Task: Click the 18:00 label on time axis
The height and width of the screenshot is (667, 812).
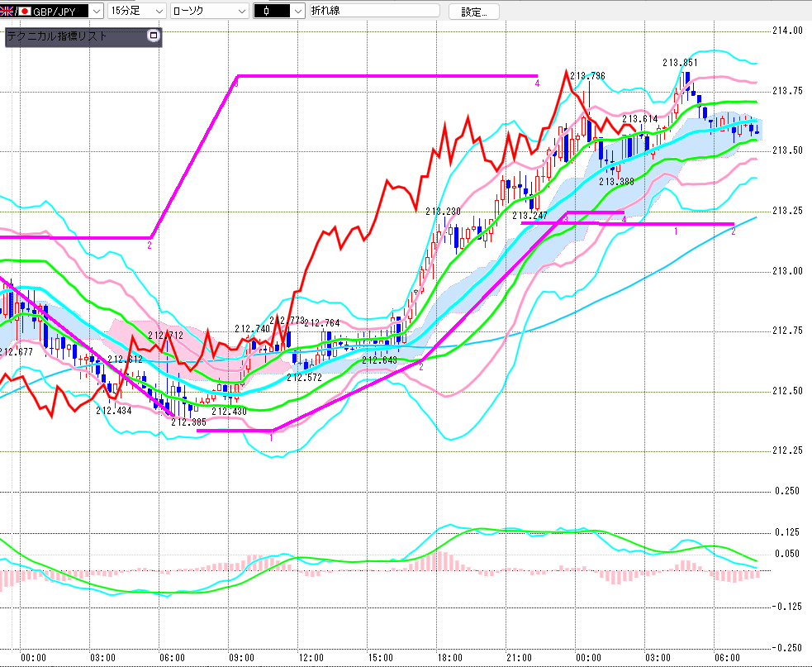Action: pyautogui.click(x=449, y=658)
